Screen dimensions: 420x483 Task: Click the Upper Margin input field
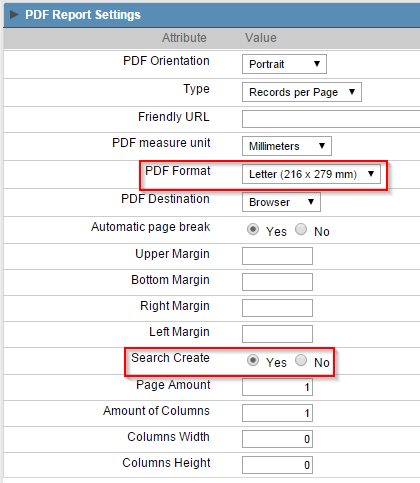(277, 256)
